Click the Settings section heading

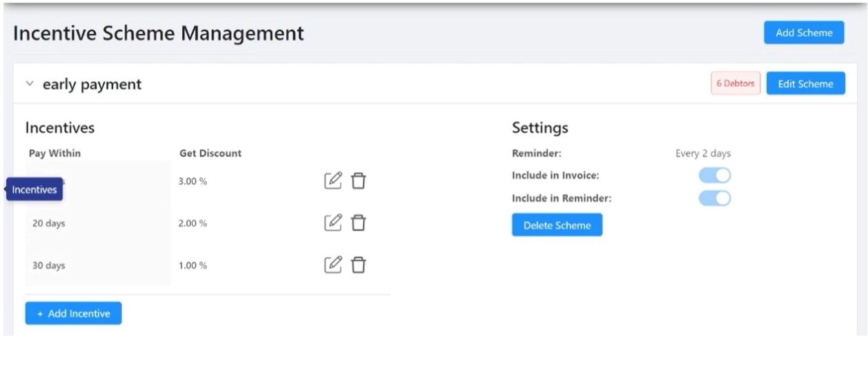(x=540, y=128)
